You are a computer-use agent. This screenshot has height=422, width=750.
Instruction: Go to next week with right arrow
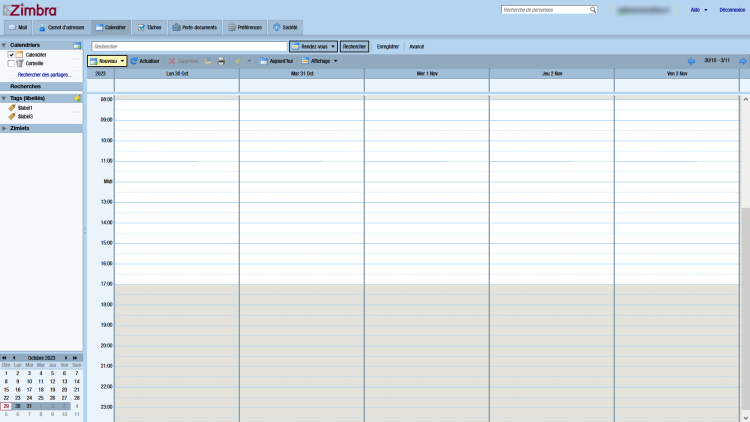[742, 61]
